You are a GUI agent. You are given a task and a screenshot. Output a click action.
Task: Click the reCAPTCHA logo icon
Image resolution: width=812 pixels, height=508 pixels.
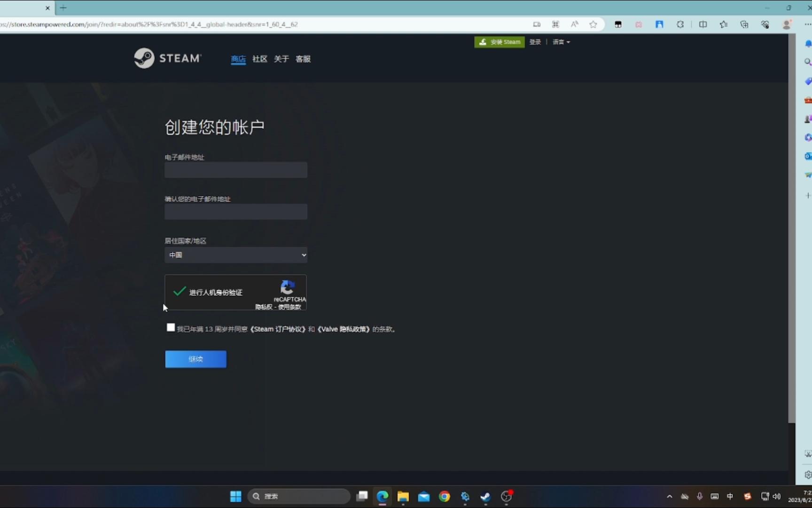point(288,287)
